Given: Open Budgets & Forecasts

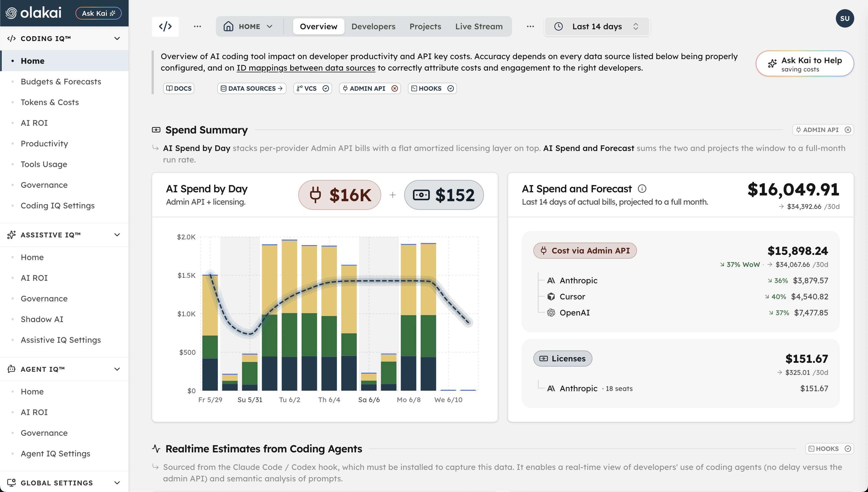Looking at the screenshot, I should tap(64, 82).
